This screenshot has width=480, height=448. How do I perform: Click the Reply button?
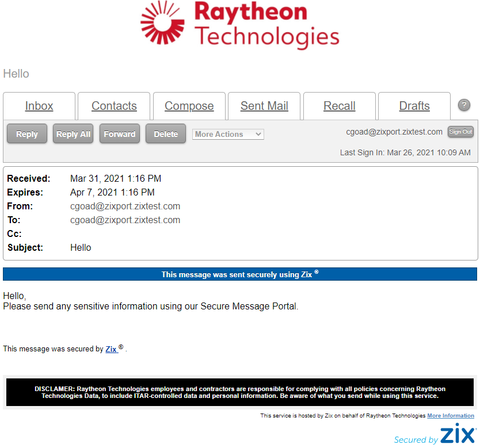coord(27,133)
